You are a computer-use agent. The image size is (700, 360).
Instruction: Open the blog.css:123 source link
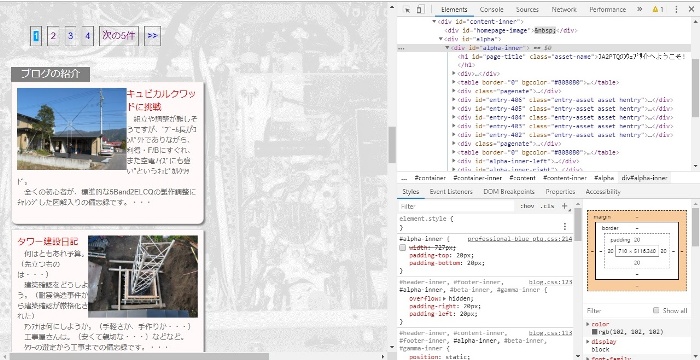click(x=550, y=282)
